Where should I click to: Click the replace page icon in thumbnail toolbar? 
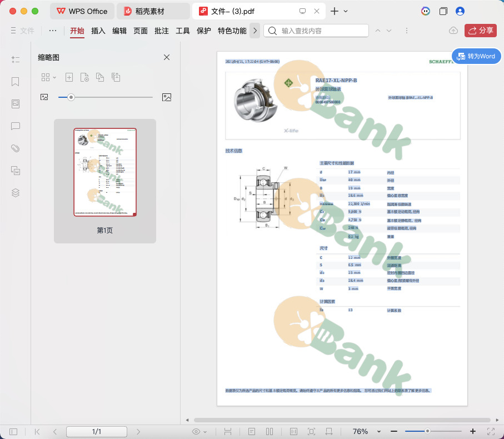pyautogui.click(x=100, y=77)
